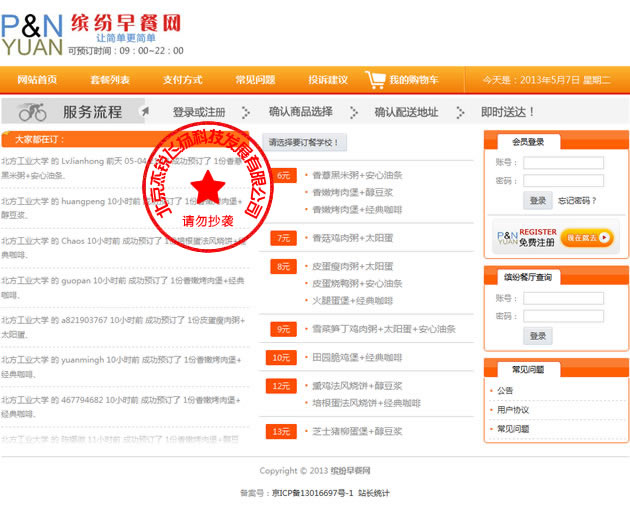The image size is (630, 508).
Task: Select the 10元 price tag
Action: point(281,357)
